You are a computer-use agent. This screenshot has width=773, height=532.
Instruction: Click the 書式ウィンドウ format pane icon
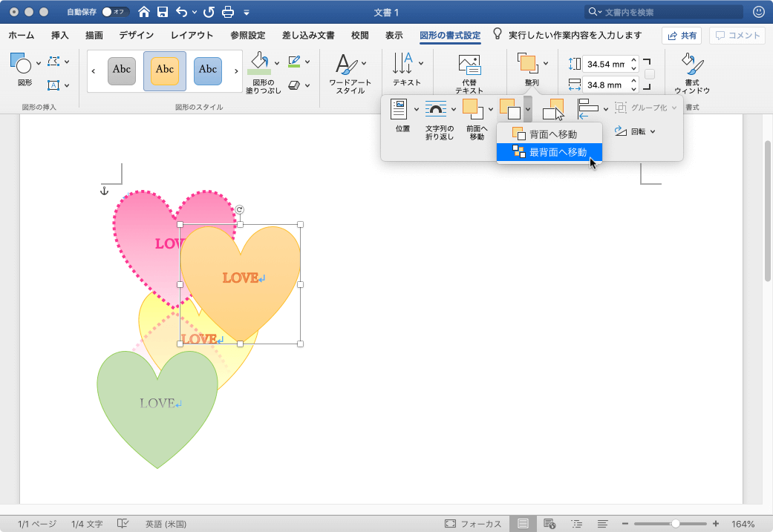point(692,64)
